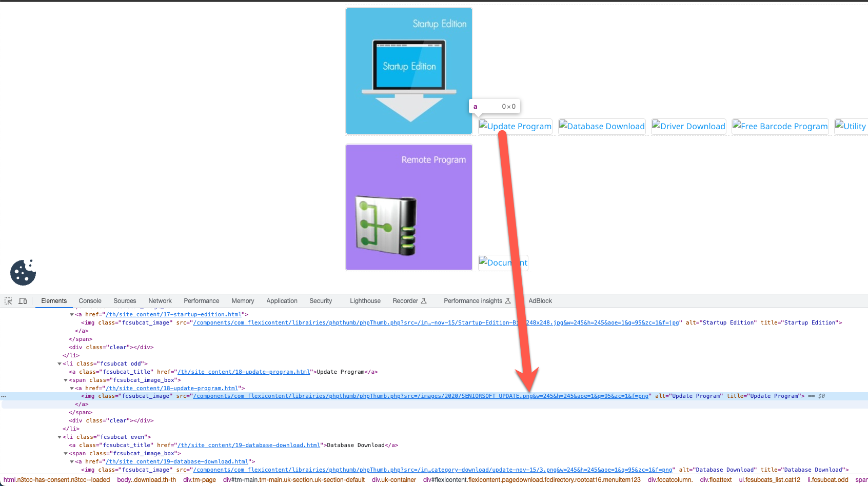The height and width of the screenshot is (486, 868).
Task: Click the Remote Program thumbnail image
Action: click(x=409, y=207)
